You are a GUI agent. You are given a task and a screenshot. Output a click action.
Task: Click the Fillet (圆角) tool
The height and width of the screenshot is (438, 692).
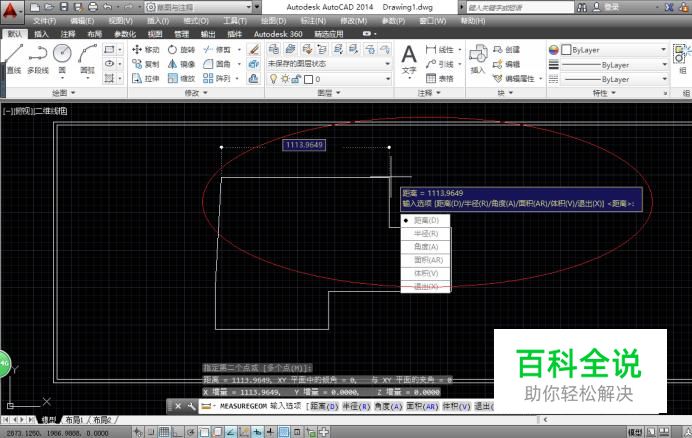(x=217, y=64)
